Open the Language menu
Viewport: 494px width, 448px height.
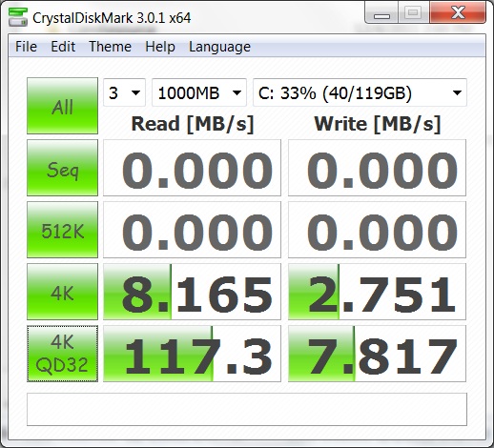click(x=219, y=47)
